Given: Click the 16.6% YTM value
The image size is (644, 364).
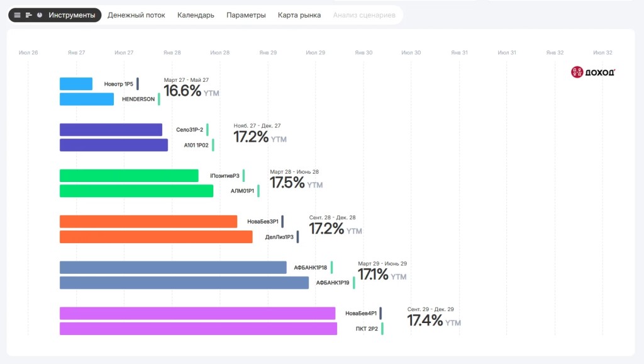Looking at the screenshot, I should click(191, 91).
